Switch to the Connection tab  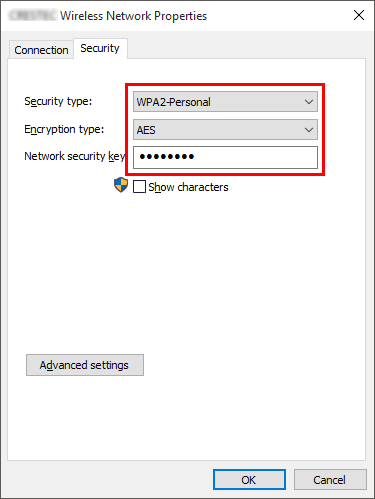point(41,50)
